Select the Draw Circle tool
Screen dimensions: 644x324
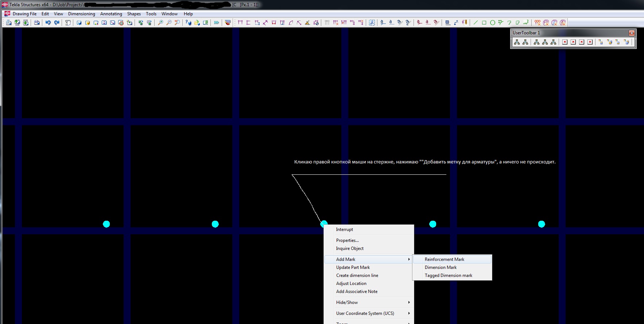pyautogui.click(x=492, y=23)
